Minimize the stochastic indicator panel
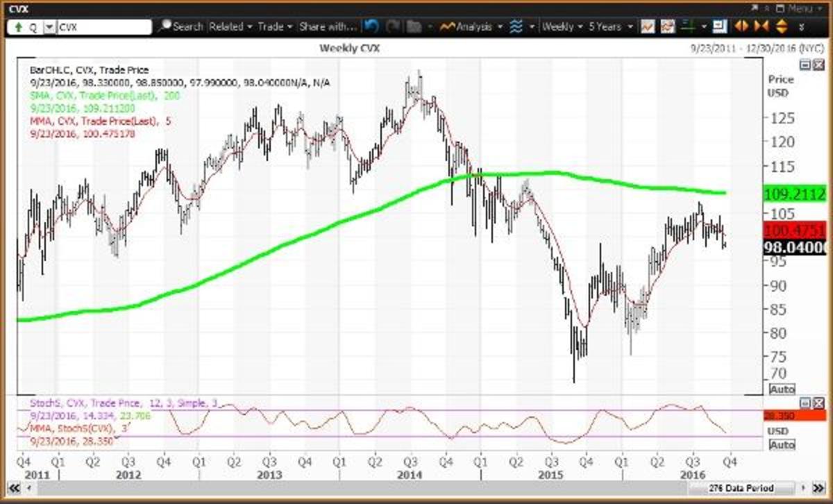Image resolution: width=833 pixels, height=504 pixels. click(x=805, y=403)
